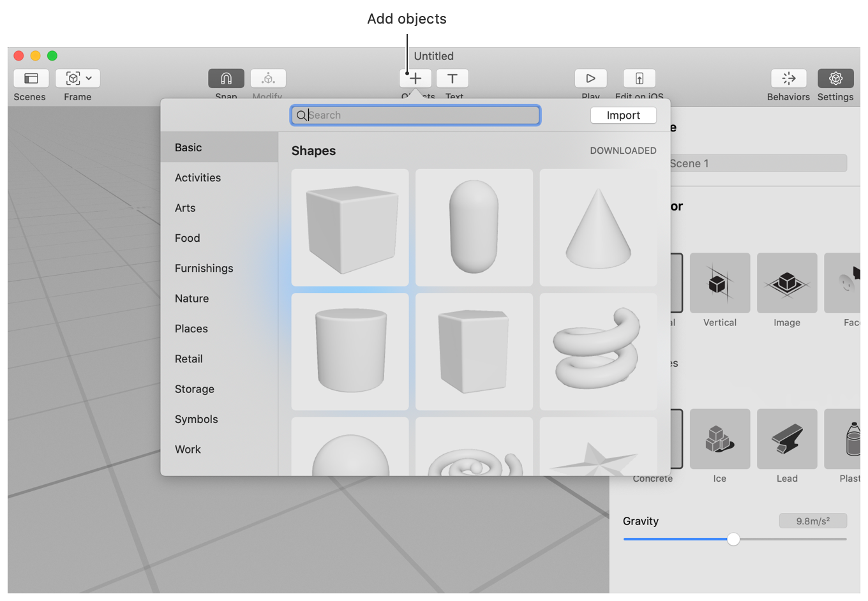
Task: Open the Modify tool
Action: tap(267, 78)
